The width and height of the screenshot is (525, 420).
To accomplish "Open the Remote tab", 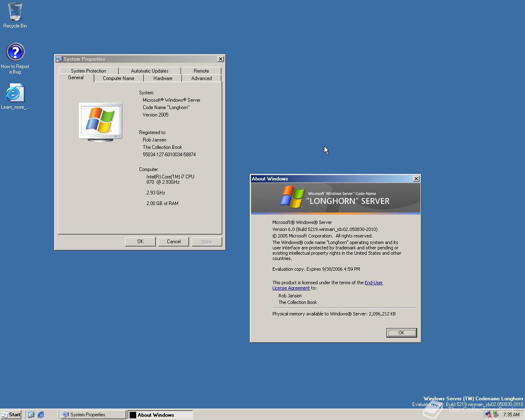I will (201, 71).
